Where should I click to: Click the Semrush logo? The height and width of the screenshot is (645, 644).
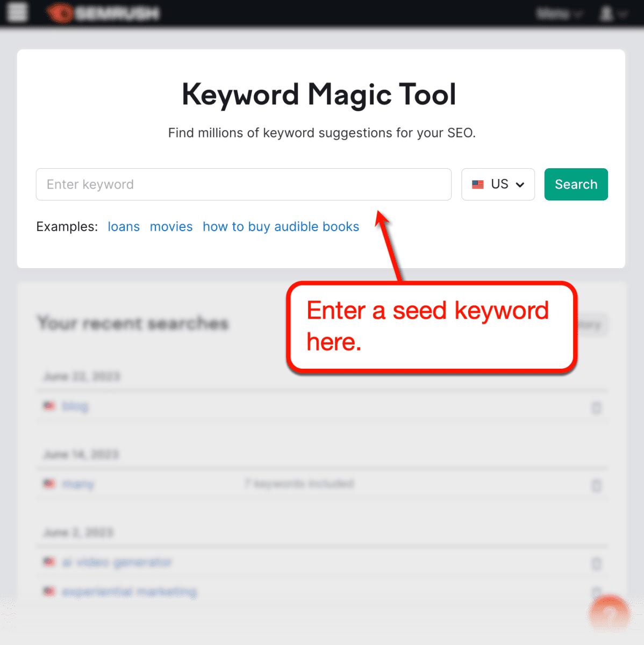tap(102, 13)
